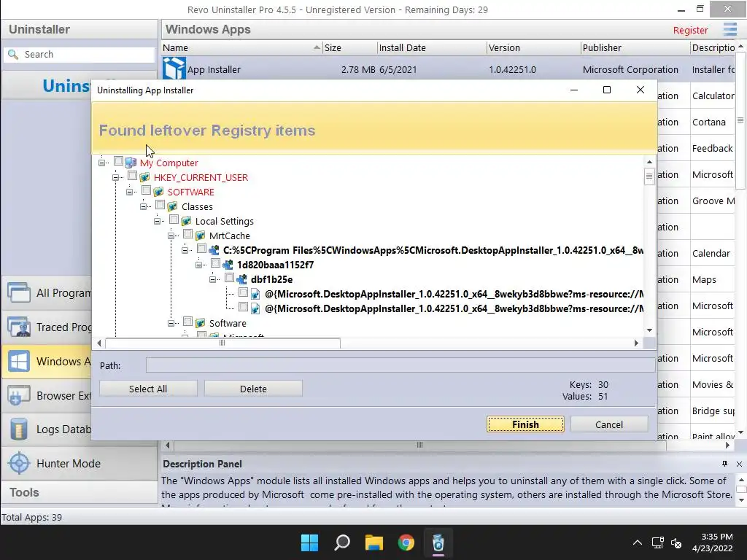Screen dimensions: 747x560
Task: Check the Local Settings checkbox
Action: point(174,219)
